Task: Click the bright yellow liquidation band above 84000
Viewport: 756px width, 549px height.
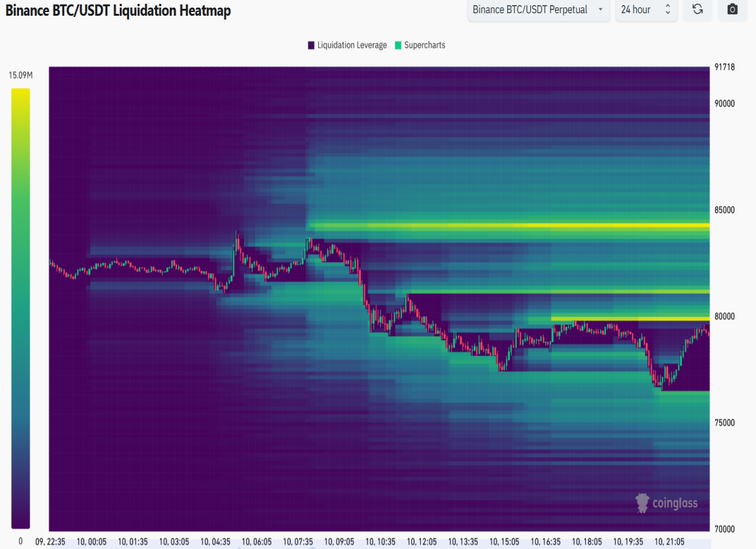Action: click(x=508, y=225)
